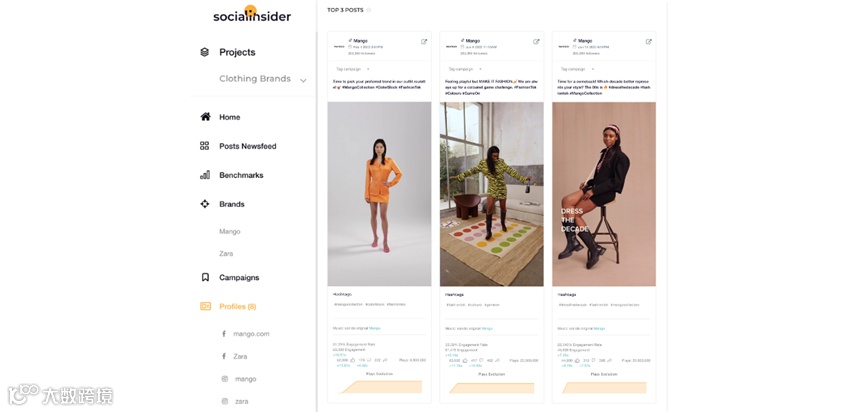
Task: Open Tag campaign dropdown on first post
Action: [x=354, y=69]
